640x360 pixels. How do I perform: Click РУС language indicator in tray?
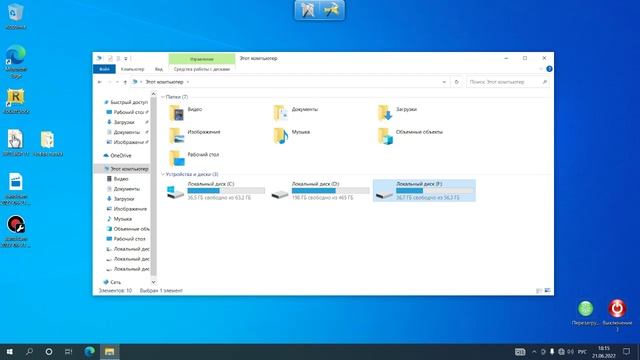(x=582, y=352)
